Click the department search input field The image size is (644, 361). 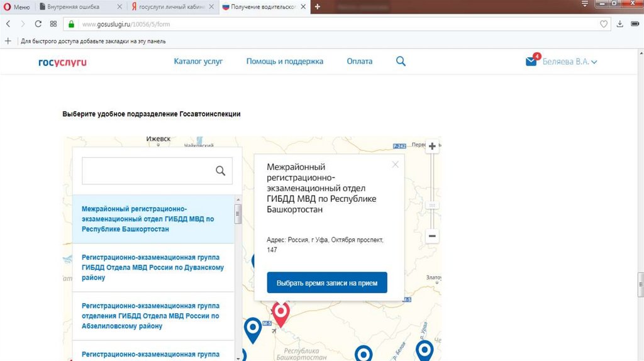tap(148, 170)
